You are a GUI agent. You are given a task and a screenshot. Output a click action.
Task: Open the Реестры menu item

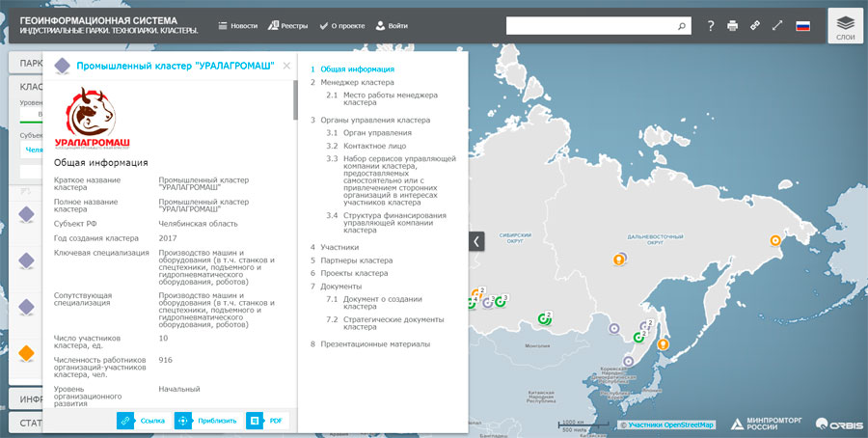coord(287,26)
